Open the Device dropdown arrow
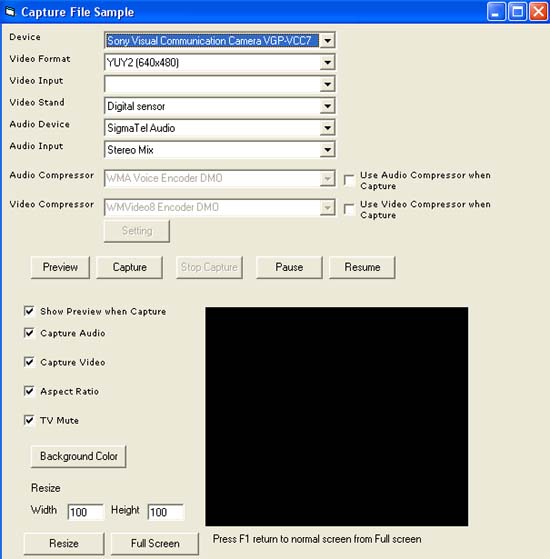 pos(327,41)
